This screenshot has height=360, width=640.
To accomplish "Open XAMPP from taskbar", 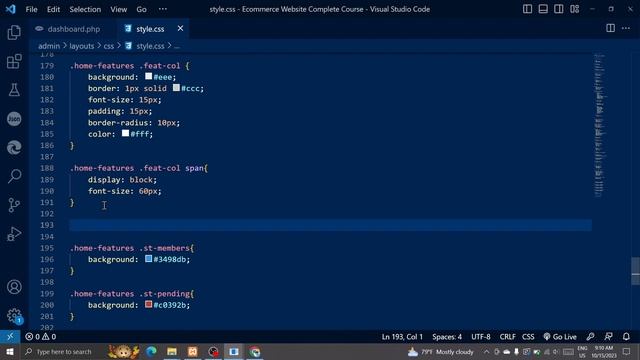I will click(x=193, y=351).
